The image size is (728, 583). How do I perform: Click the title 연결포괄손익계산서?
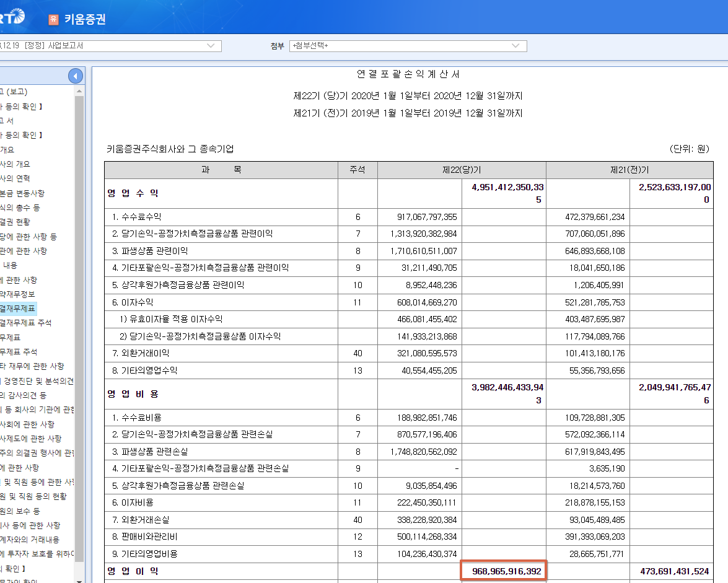click(x=408, y=74)
